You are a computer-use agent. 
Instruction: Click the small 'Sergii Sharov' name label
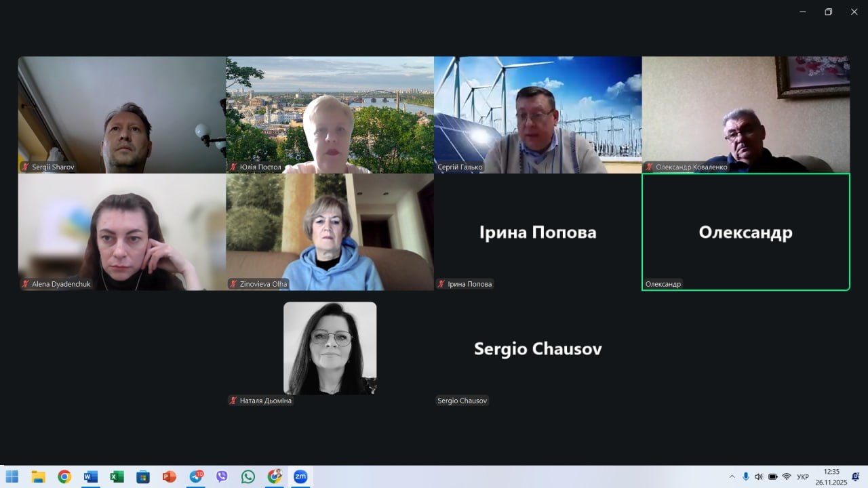pos(54,167)
